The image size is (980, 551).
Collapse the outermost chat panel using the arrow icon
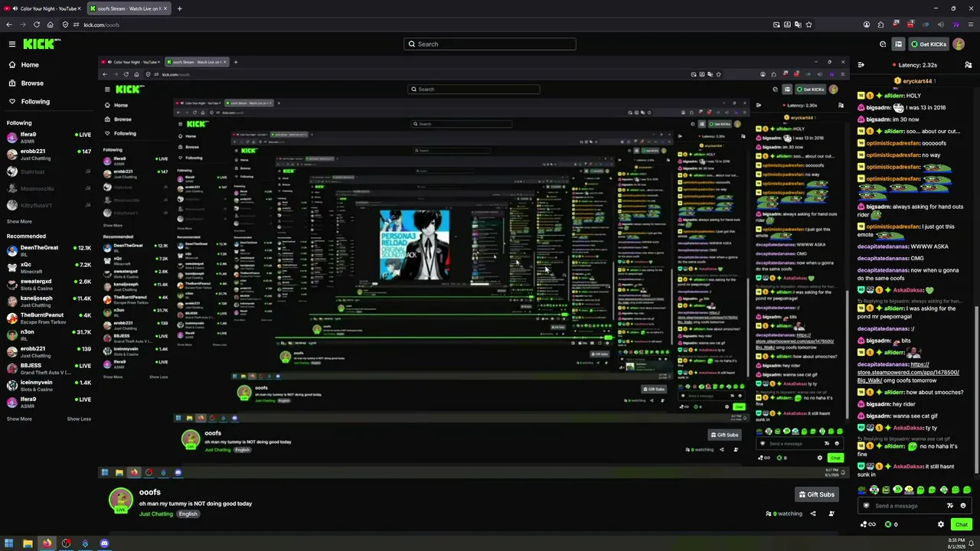(x=861, y=65)
